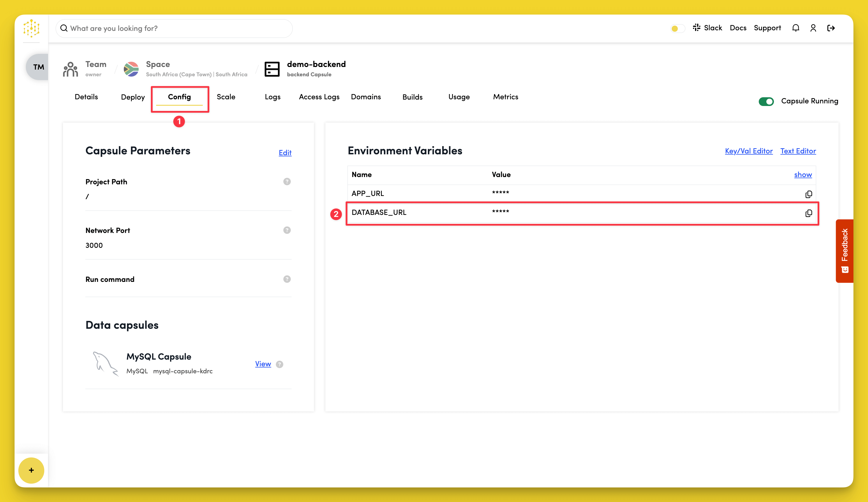Image resolution: width=868 pixels, height=502 pixels.
Task: Click Project Path help icon
Action: pos(287,181)
